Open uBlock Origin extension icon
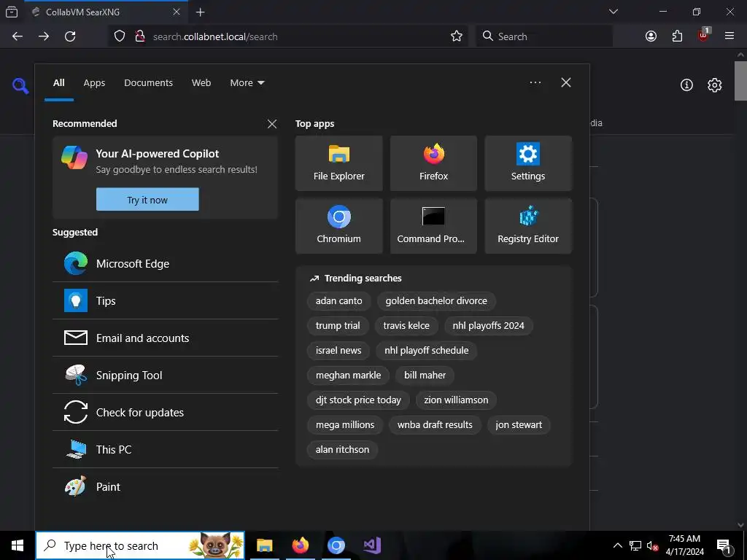 [x=704, y=36]
